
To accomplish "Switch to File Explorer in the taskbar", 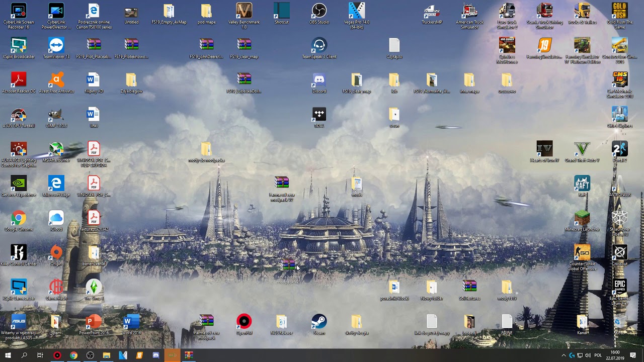I will coord(107,355).
